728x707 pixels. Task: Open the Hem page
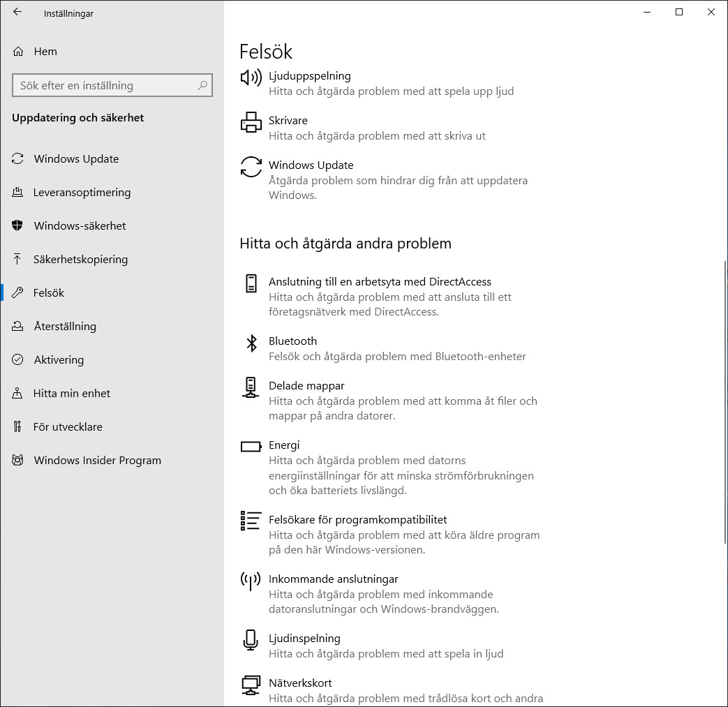45,51
